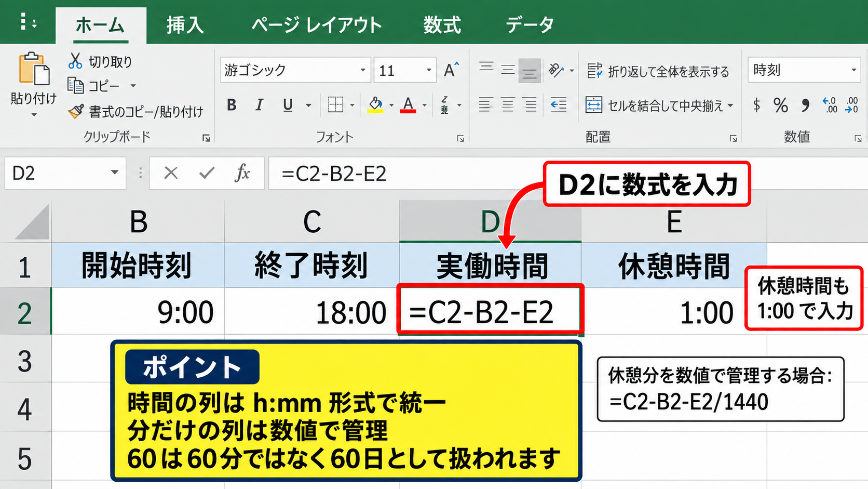Viewport: 868px width, 489px height.
Task: Open the 数式 tab
Action: point(442,25)
